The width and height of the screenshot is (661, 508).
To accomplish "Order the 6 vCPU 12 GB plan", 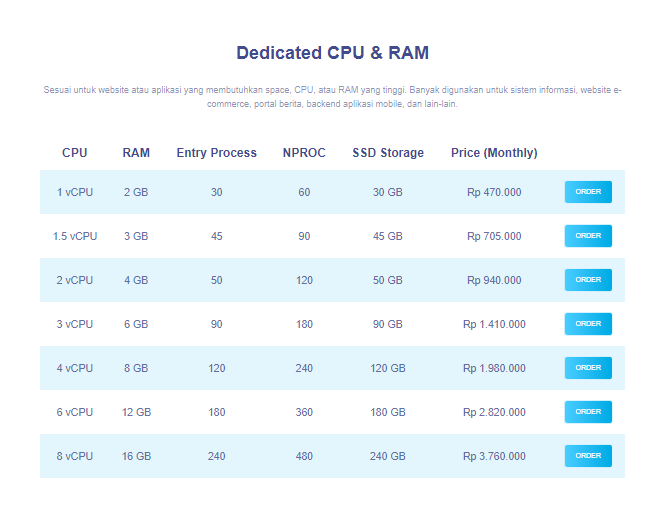I will 588,412.
